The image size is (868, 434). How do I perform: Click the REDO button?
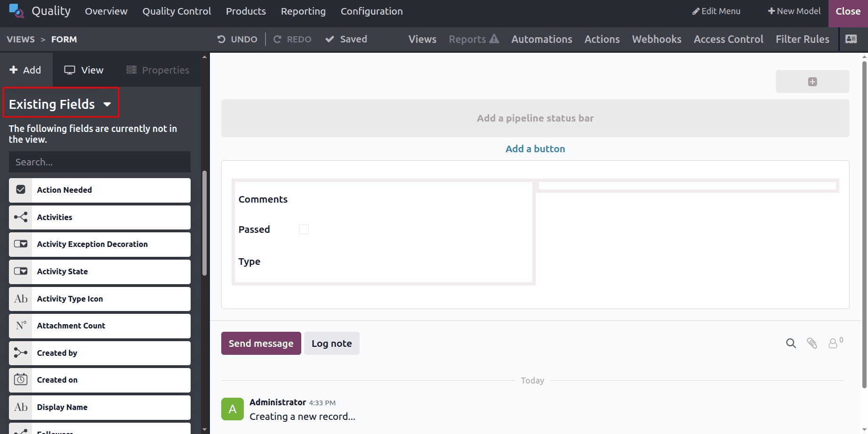tap(292, 39)
